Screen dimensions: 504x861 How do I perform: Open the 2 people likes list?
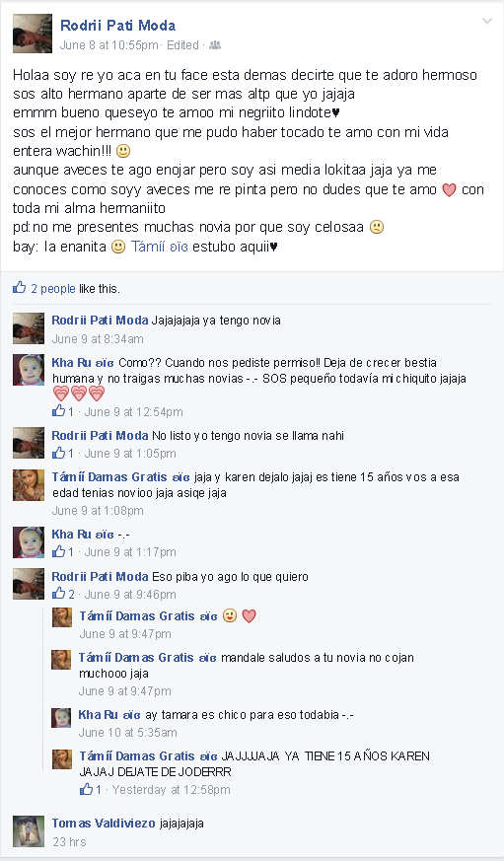click(x=52, y=288)
